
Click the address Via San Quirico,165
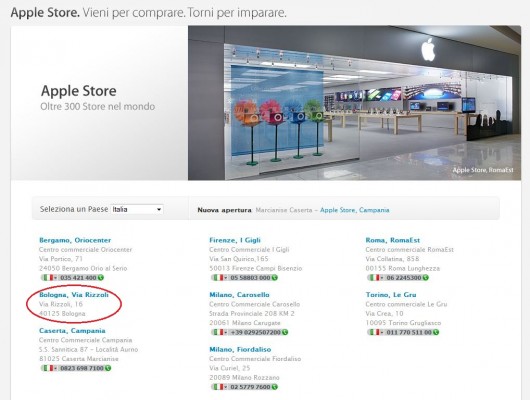point(239,259)
